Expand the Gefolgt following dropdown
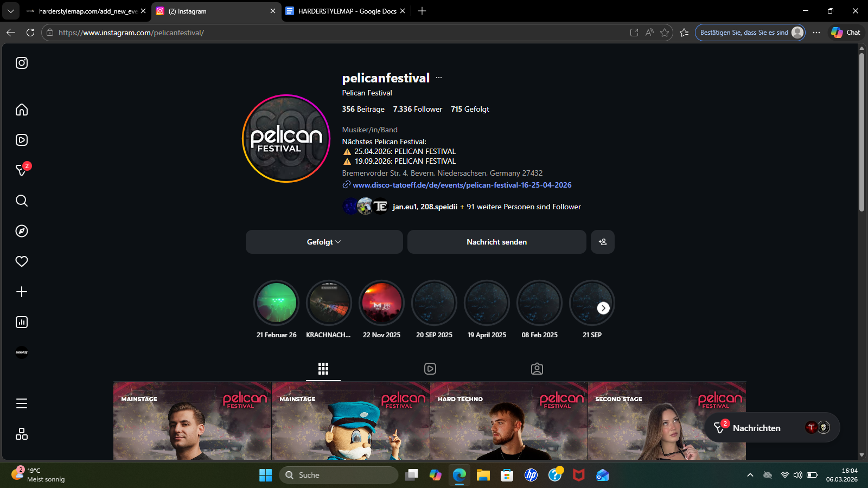 (324, 242)
